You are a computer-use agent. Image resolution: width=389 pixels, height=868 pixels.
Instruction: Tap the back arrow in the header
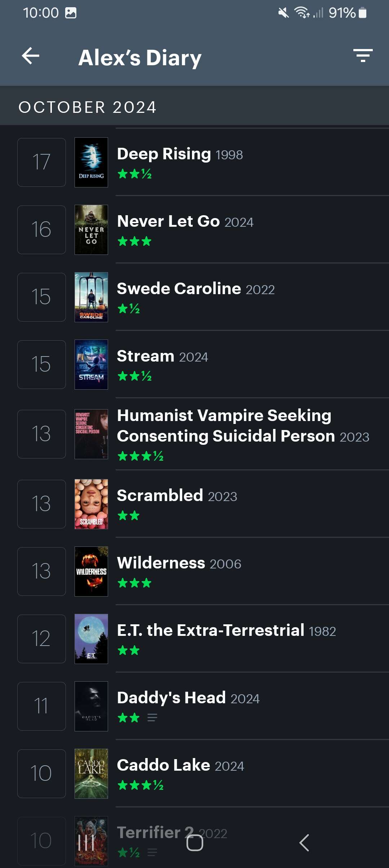31,56
